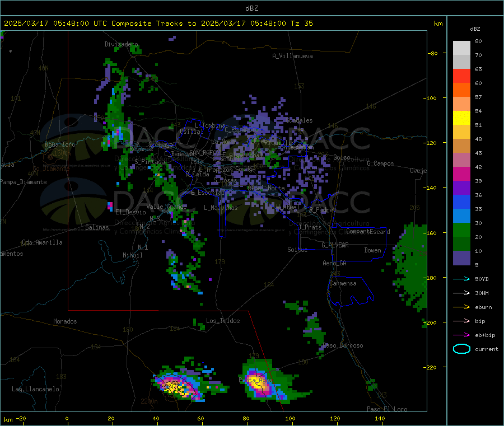504x426 pixels.
Task: Click the white 30HM arrow in legend
Action: (x=461, y=293)
